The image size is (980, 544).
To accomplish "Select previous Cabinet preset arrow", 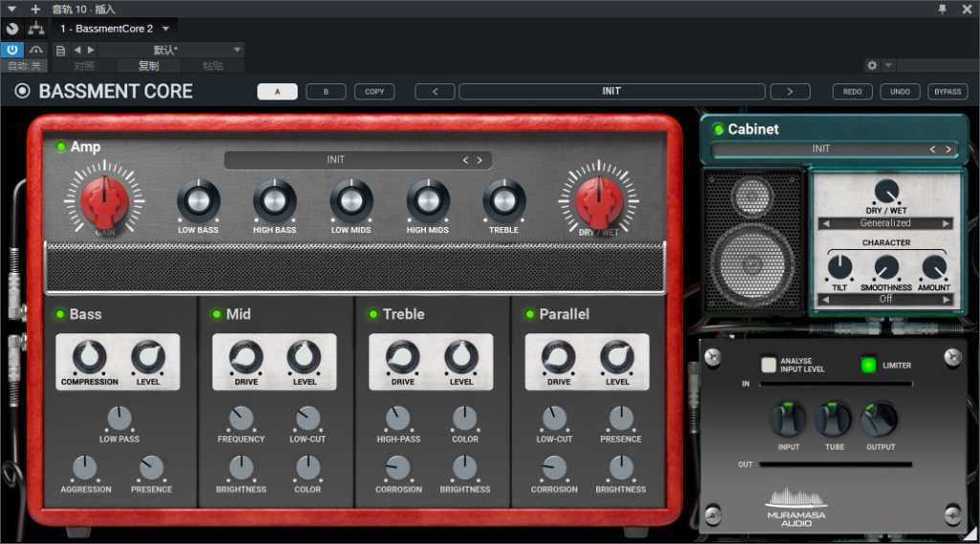I will point(932,149).
